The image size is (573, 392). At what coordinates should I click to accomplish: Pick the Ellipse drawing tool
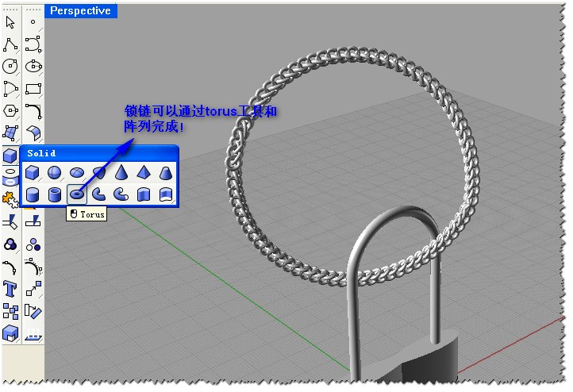[33, 67]
